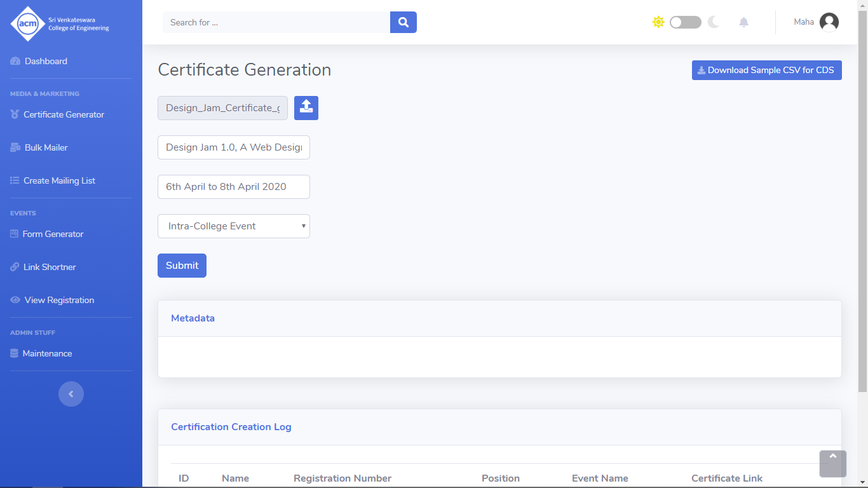
Task: Go to Bulk Mailer page
Action: point(46,147)
